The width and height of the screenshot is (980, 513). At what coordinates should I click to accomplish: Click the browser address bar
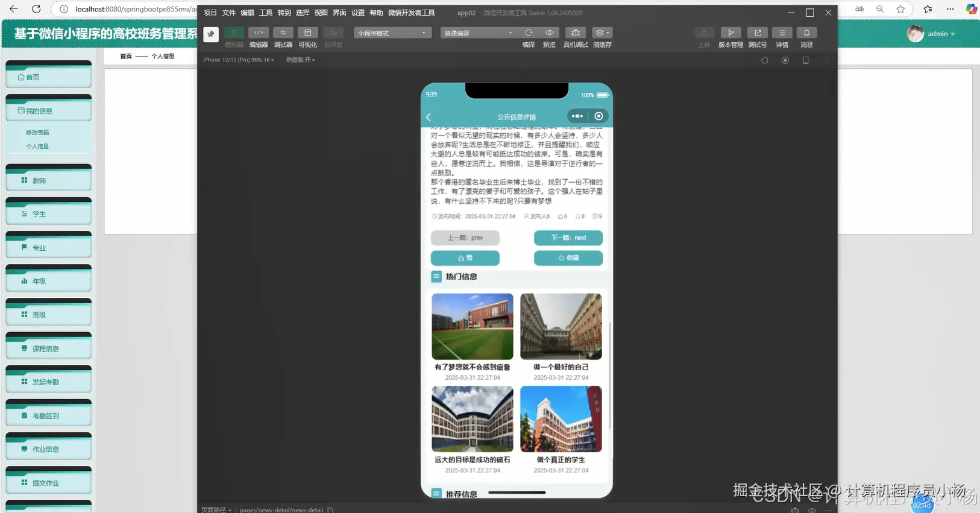[x=137, y=9]
